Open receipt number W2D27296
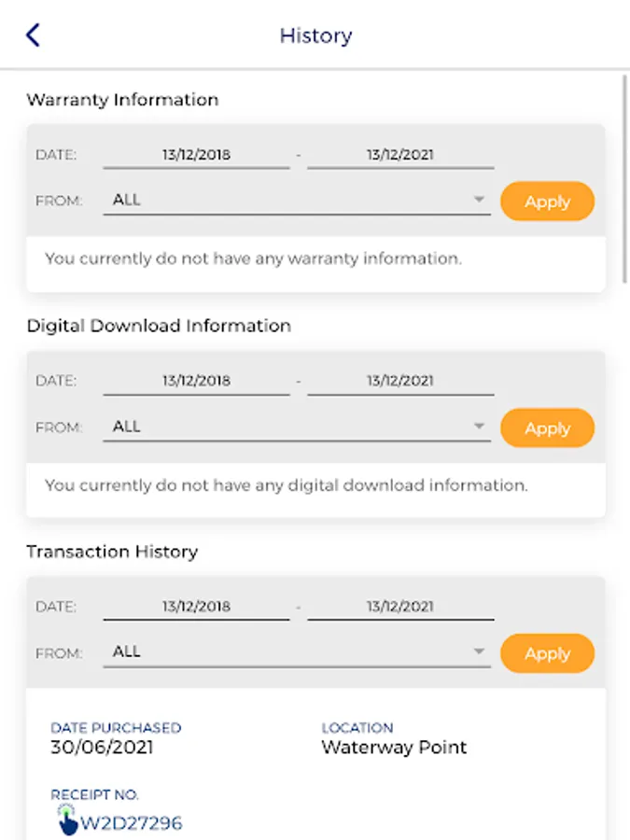630x840 pixels. pos(131,823)
